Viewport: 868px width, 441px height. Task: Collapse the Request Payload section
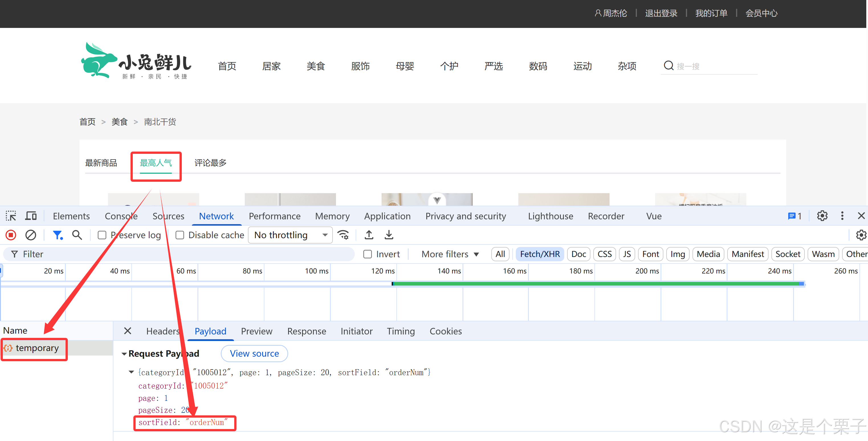point(124,354)
